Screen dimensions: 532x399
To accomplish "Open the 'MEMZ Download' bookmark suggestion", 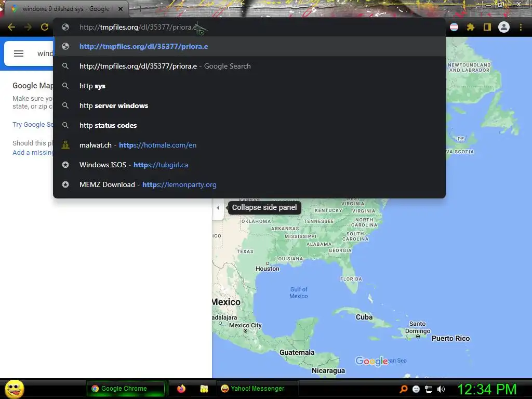I will [249, 184].
